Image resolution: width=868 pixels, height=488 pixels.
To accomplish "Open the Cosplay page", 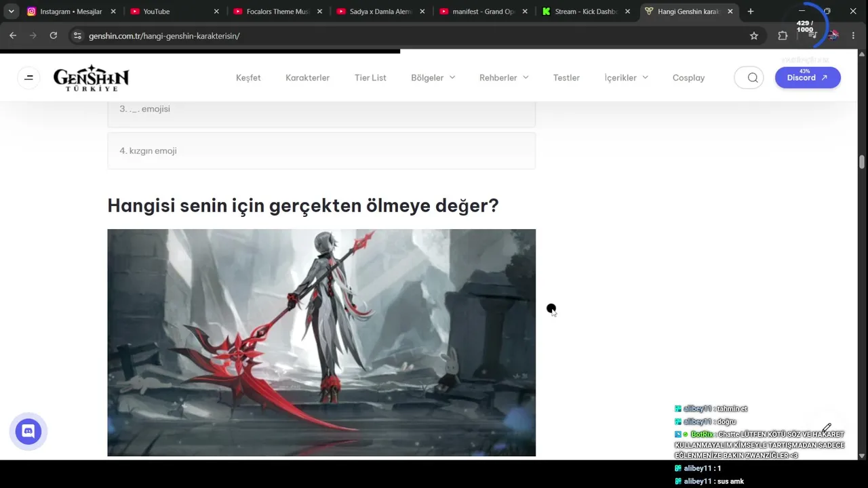I will click(x=688, y=78).
